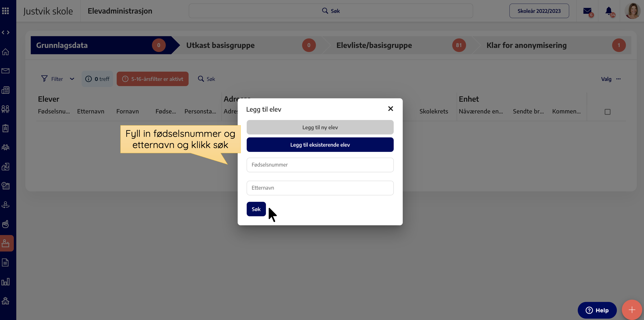Open notifications bell icon
The image size is (644, 320).
click(609, 11)
